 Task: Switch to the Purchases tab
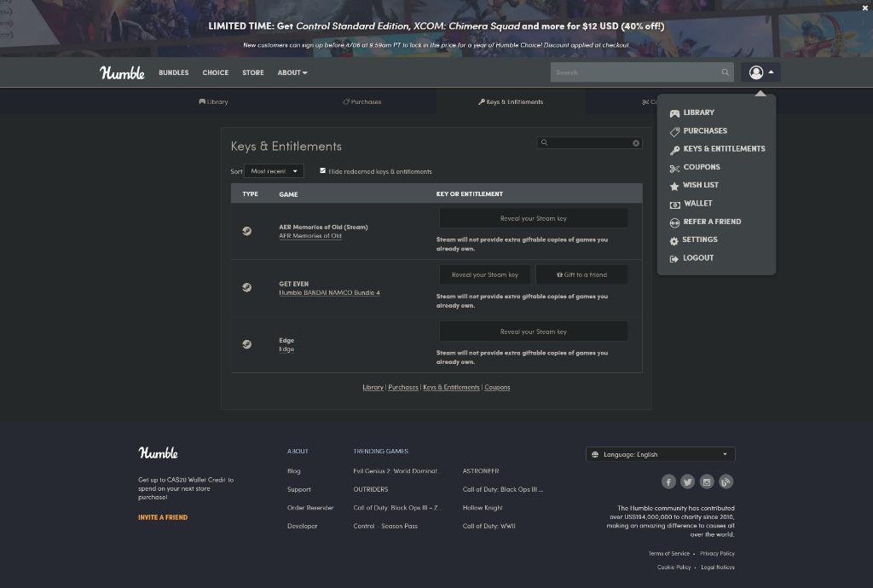click(x=361, y=101)
